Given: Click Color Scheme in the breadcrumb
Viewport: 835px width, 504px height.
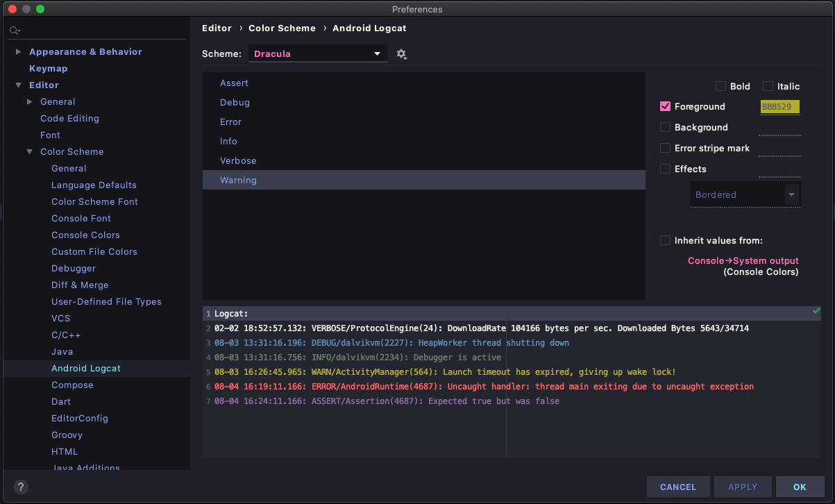Looking at the screenshot, I should pos(282,28).
